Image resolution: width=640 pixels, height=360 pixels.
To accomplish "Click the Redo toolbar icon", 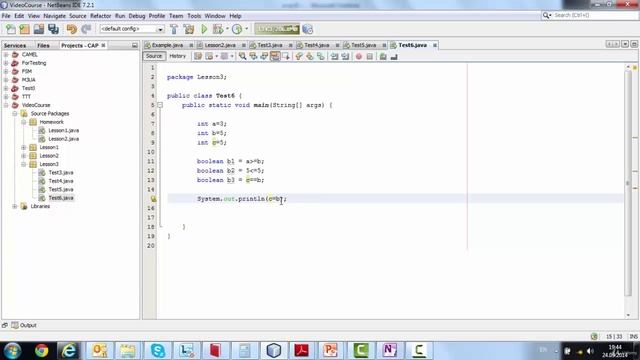I will (x=86, y=29).
